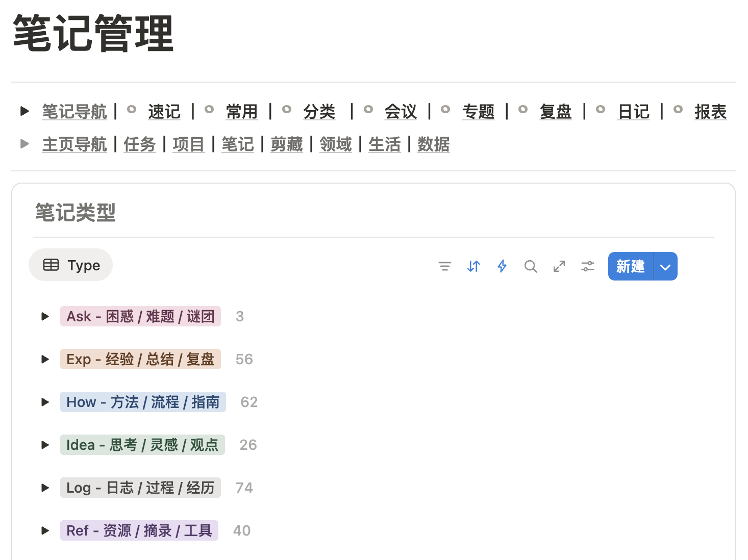
Task: Open the 速记 link
Action: pos(164,112)
